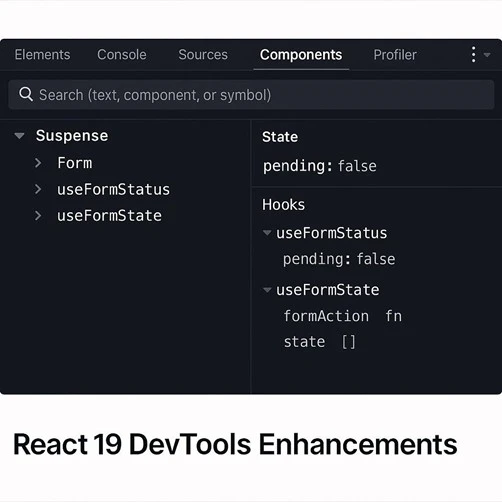This screenshot has height=502, width=502.
Task: Select the Components tab
Action: coord(301,55)
